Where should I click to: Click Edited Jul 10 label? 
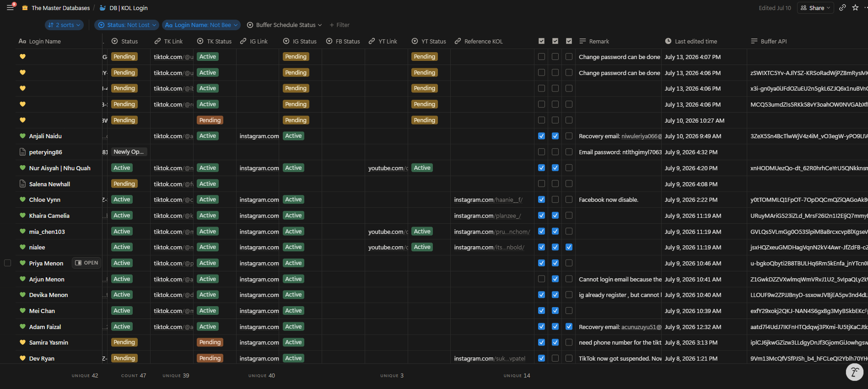pos(775,8)
